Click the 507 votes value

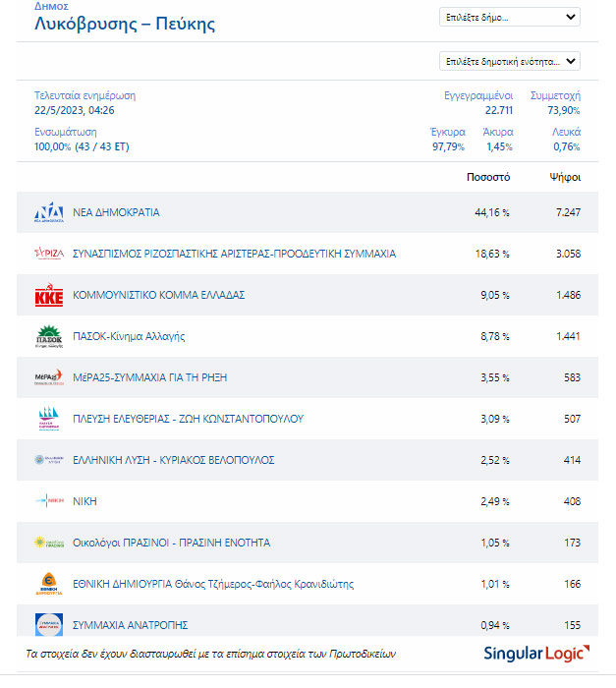(x=572, y=419)
